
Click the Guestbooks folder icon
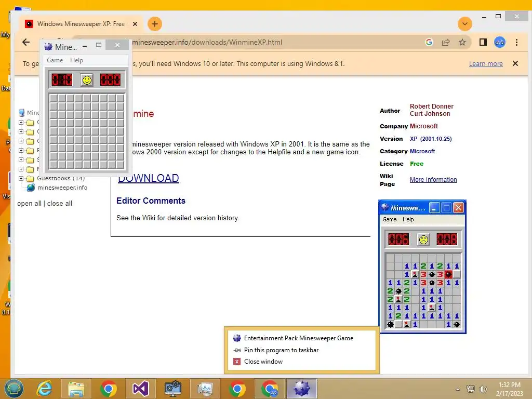click(x=31, y=179)
